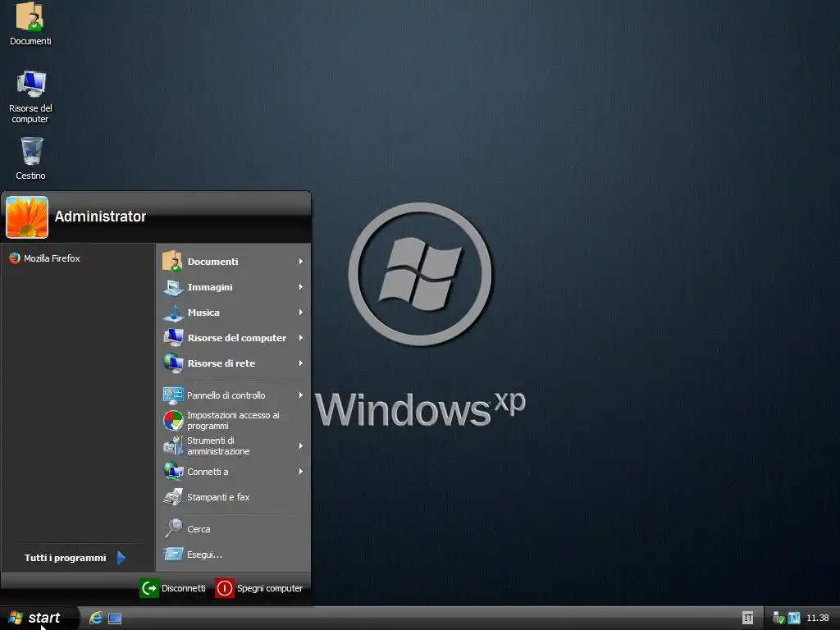Click Safely Remove Hardware tray icon
The height and width of the screenshot is (630, 840).
point(779,619)
